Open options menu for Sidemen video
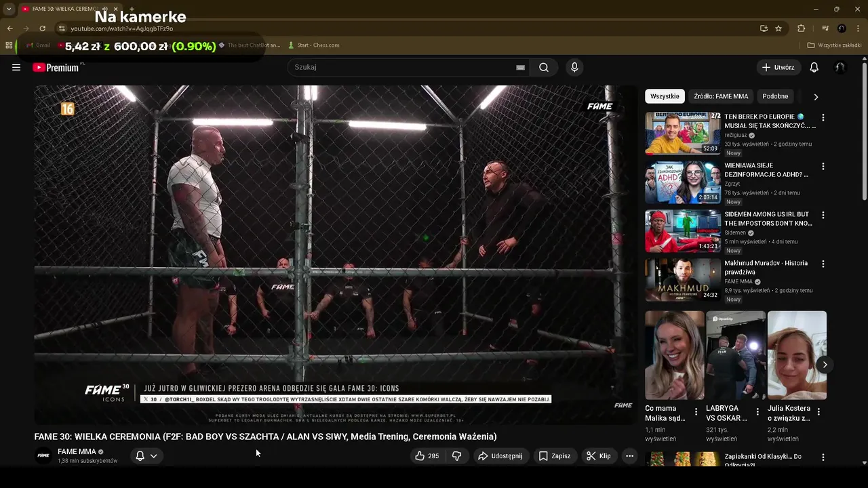This screenshot has width=868, height=488. (823, 215)
